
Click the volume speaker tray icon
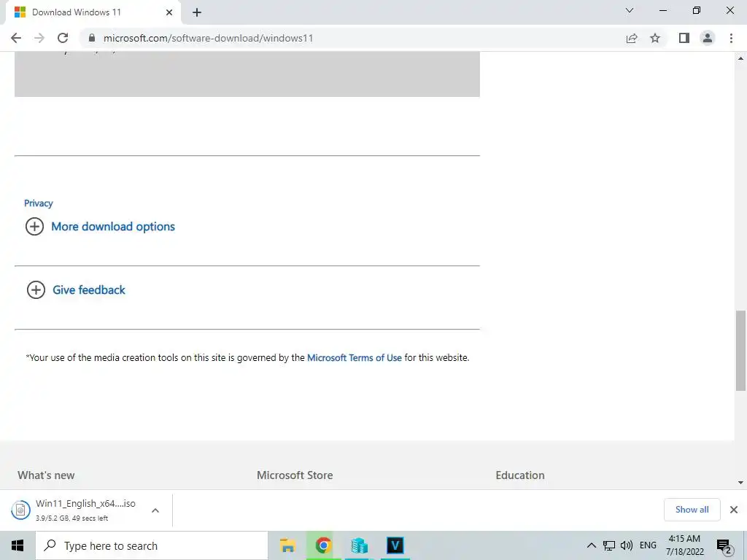[x=627, y=545]
